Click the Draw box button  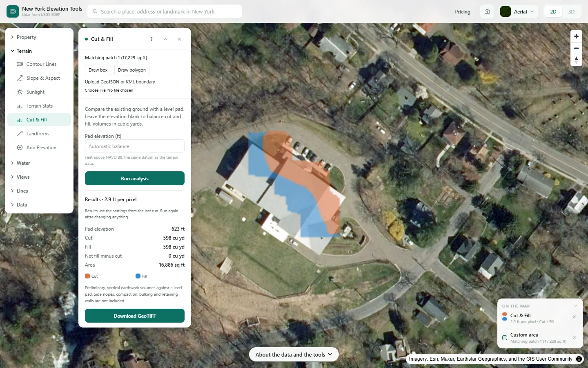click(x=98, y=70)
